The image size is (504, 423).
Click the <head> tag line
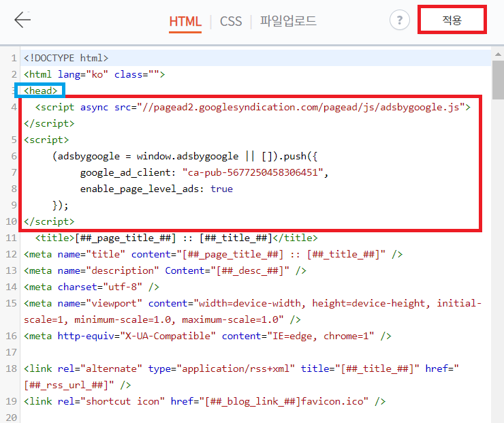(41, 91)
